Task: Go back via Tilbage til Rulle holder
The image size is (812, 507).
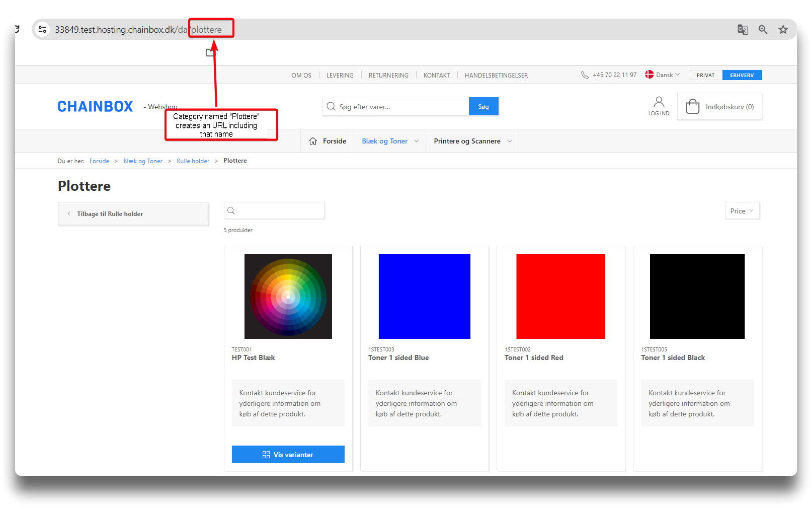Action: tap(133, 214)
